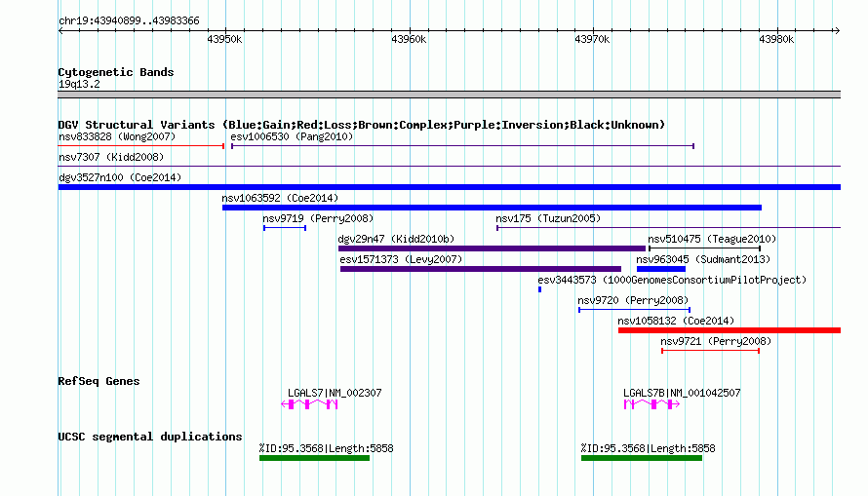Open the LGALS7|NM_002307 gene label

335,393
